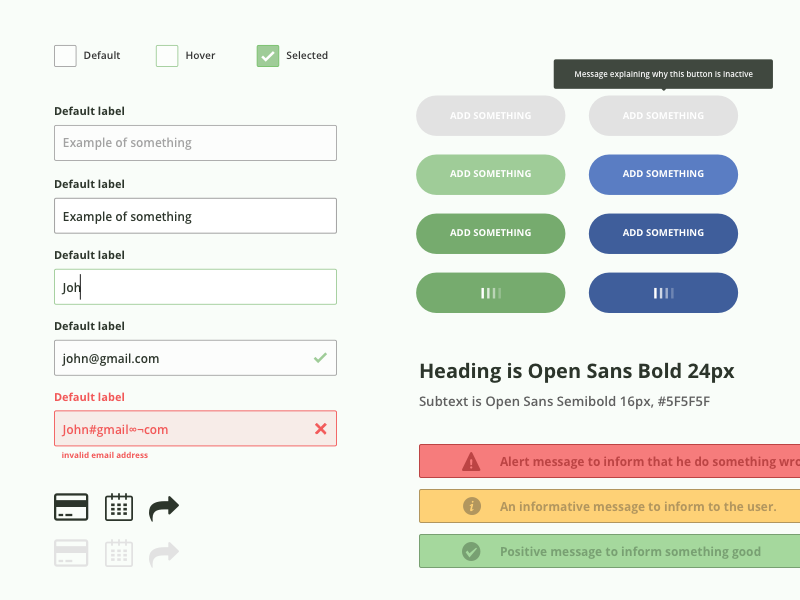Click the red invalid email input field
This screenshot has height=600, width=800.
pos(195,428)
